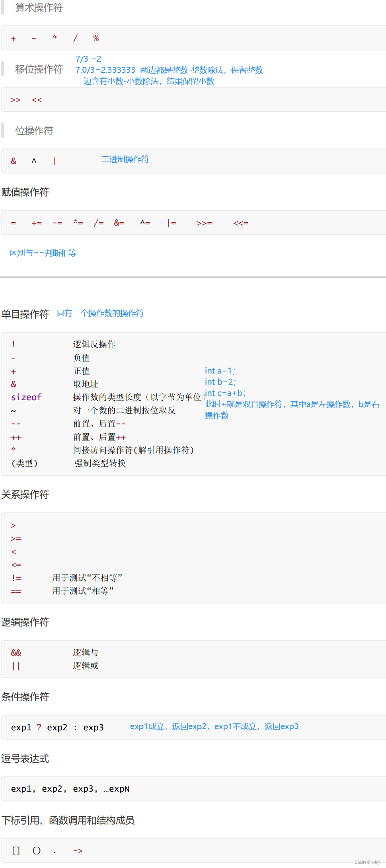Click the && operator next to 逻辑与
386x868 pixels.
tap(16, 652)
